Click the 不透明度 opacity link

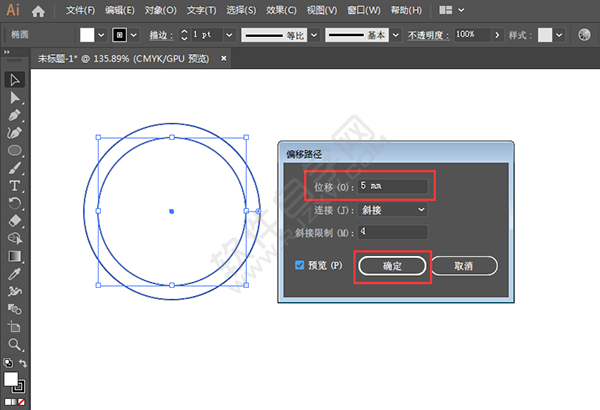point(428,35)
